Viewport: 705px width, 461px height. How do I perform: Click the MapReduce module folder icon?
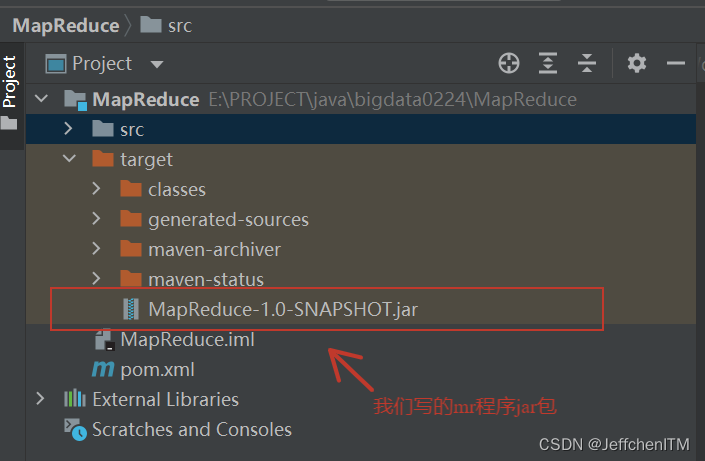tap(75, 100)
